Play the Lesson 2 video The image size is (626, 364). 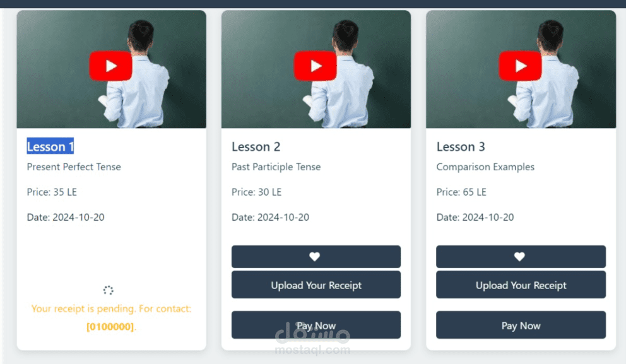click(x=315, y=66)
